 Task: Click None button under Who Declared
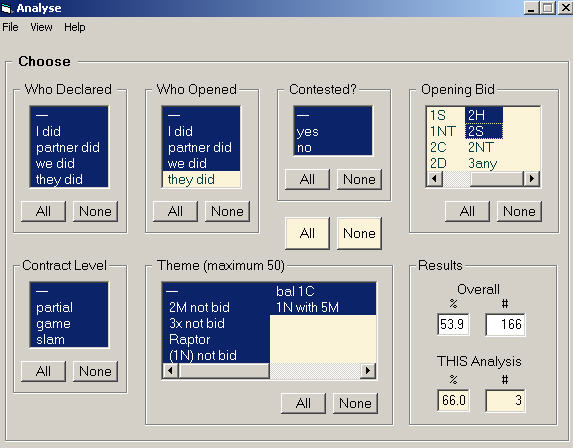click(x=95, y=211)
